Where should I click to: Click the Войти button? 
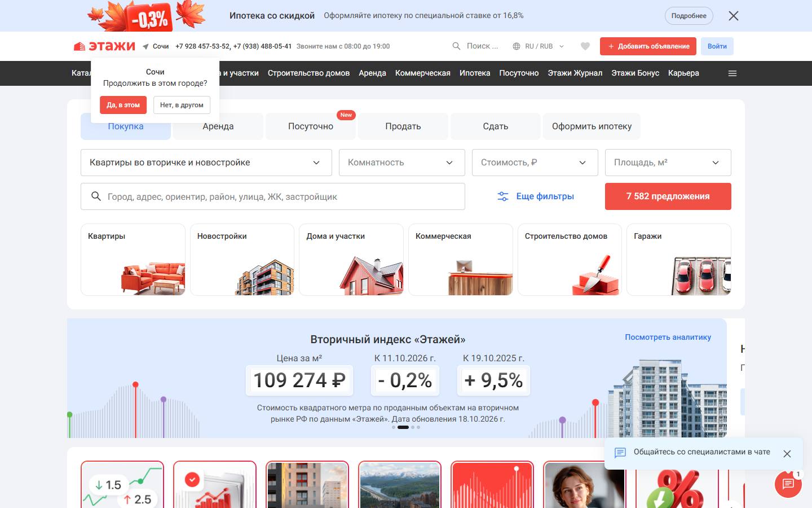click(x=717, y=46)
